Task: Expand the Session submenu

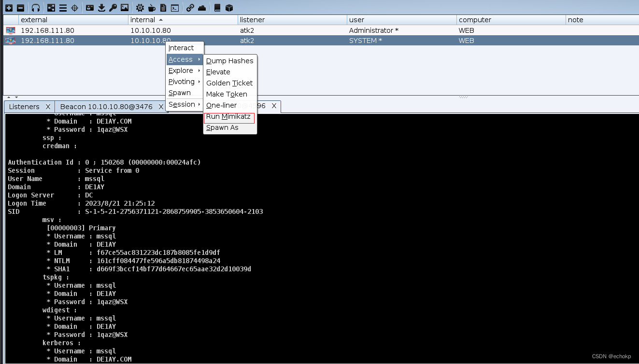Action: point(185,104)
